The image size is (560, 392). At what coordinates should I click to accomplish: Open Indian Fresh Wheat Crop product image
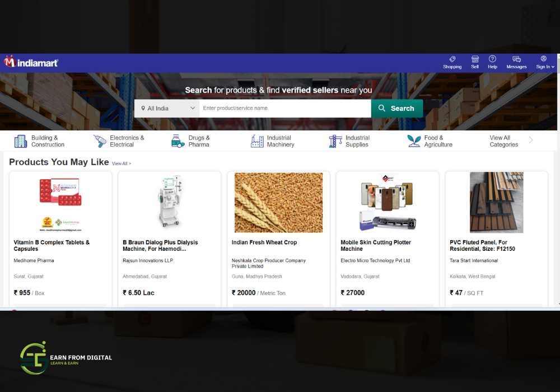pyautogui.click(x=278, y=202)
